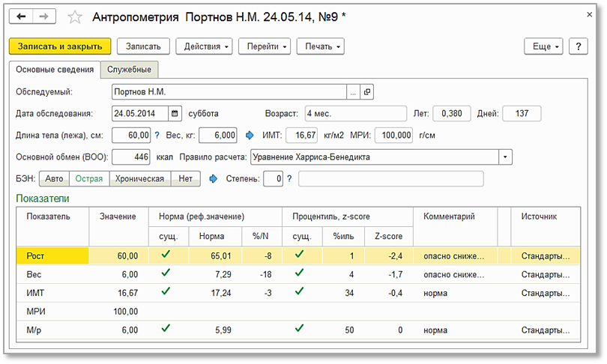
Task: Toggle процентиль check mark in ИМТ row
Action: pos(299,291)
